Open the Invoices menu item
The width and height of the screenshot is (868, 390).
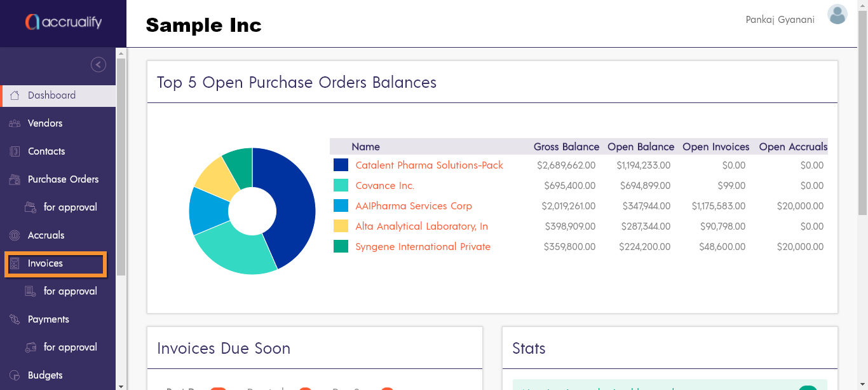pyautogui.click(x=45, y=263)
